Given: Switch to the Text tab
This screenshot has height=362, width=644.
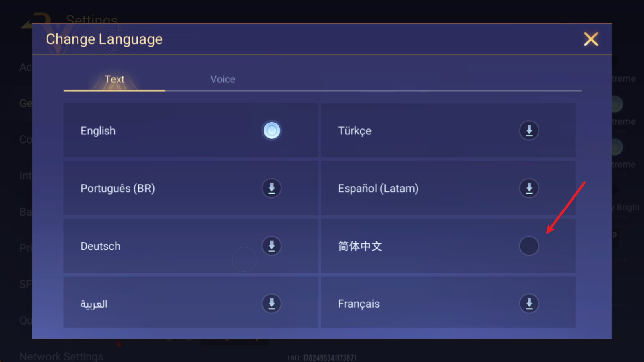Looking at the screenshot, I should pyautogui.click(x=114, y=79).
